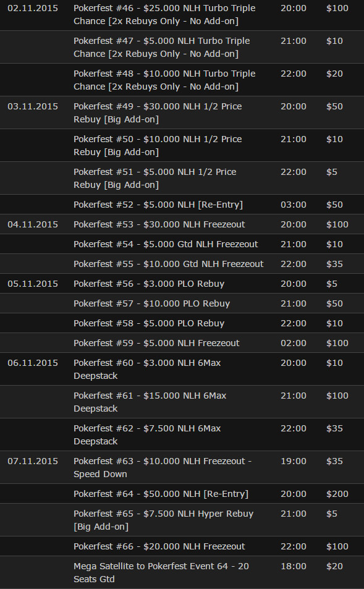Open the Pokerfest #52 $5.000 NLH [Re-Entry] event

158,205
